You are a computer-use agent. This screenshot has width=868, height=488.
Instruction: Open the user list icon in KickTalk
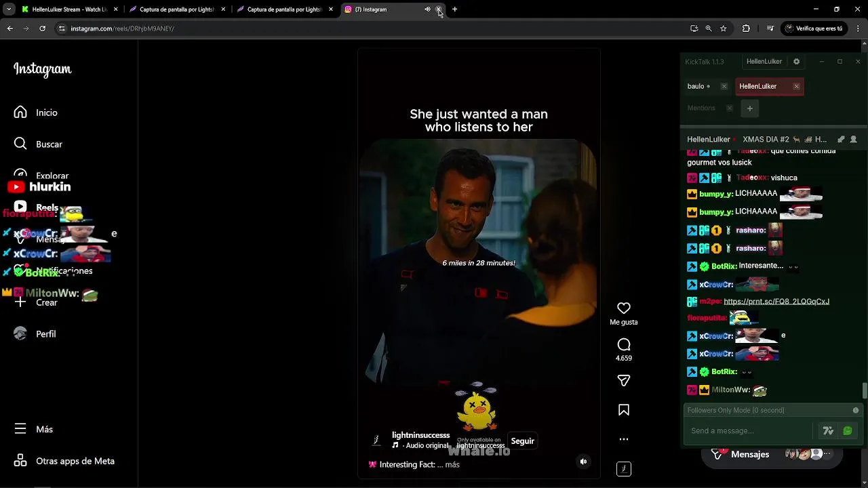tap(854, 139)
